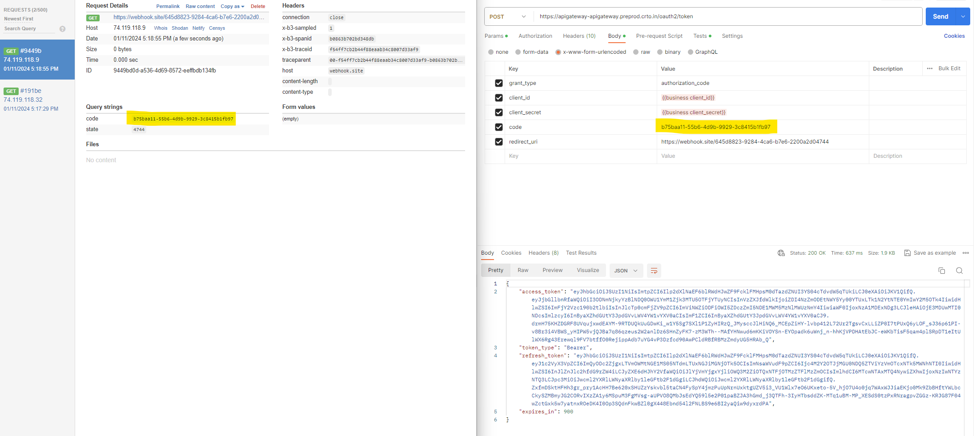This screenshot has height=436, width=980.
Task: Open search in response body
Action: tap(959, 271)
